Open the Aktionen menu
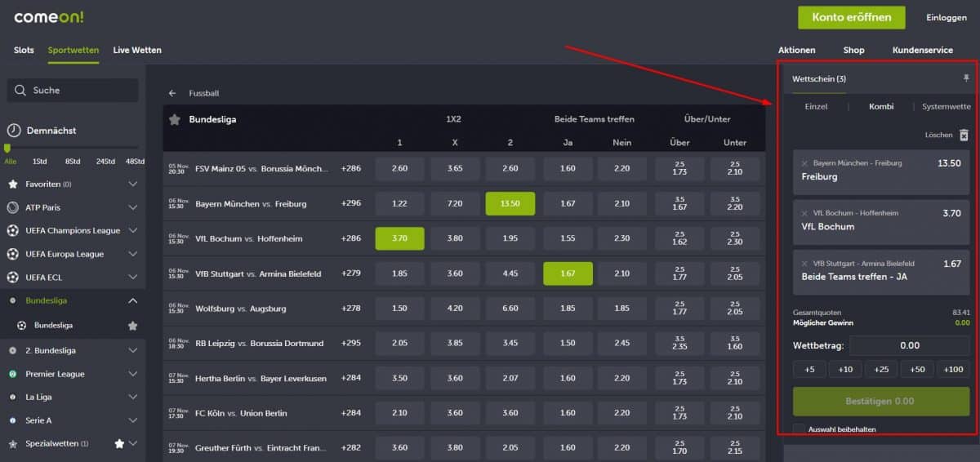The width and height of the screenshot is (980, 462). [x=796, y=50]
